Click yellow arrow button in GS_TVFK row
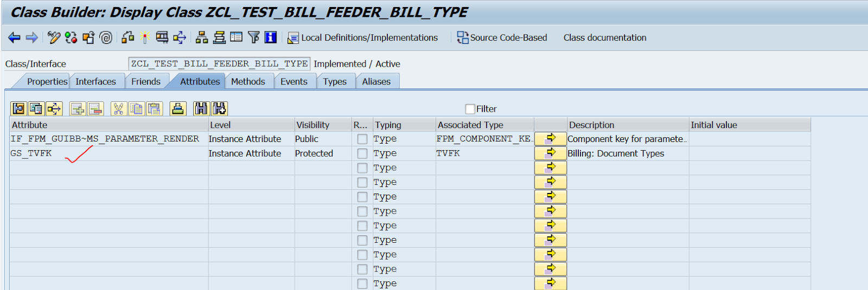Image resolution: width=868 pixels, height=290 pixels. (x=551, y=153)
